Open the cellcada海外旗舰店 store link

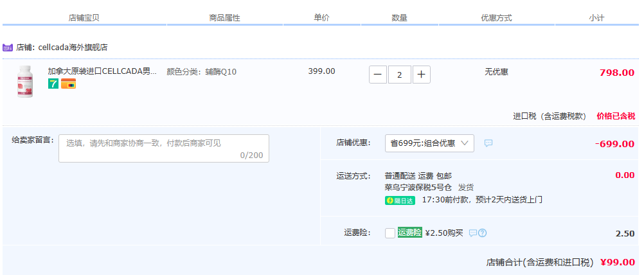tap(73, 48)
